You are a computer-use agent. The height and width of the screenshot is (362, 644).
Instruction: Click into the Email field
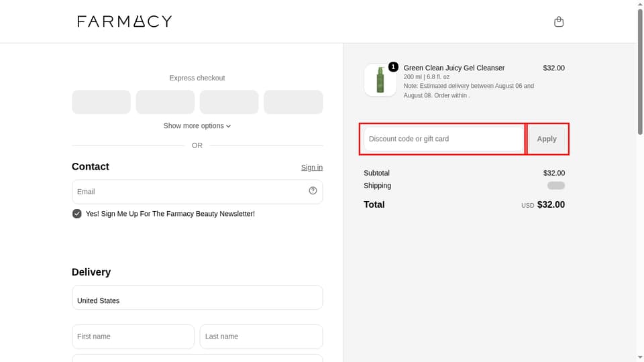tap(197, 192)
